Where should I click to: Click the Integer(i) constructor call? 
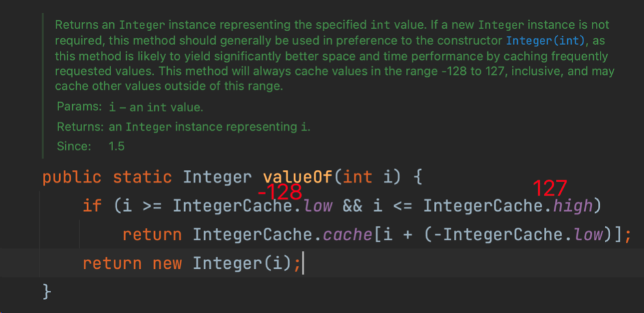241,264
